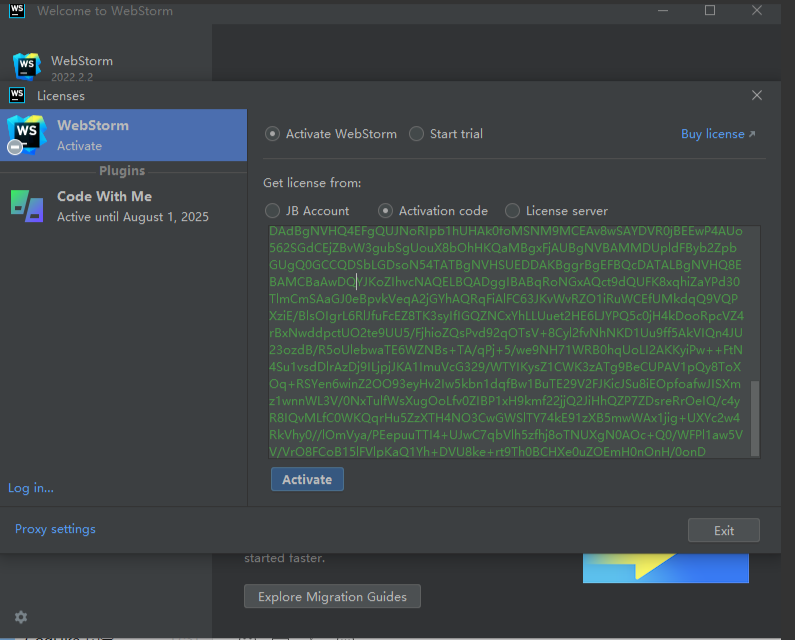The image size is (795, 640).
Task: Click the Activate button
Action: coord(307,479)
